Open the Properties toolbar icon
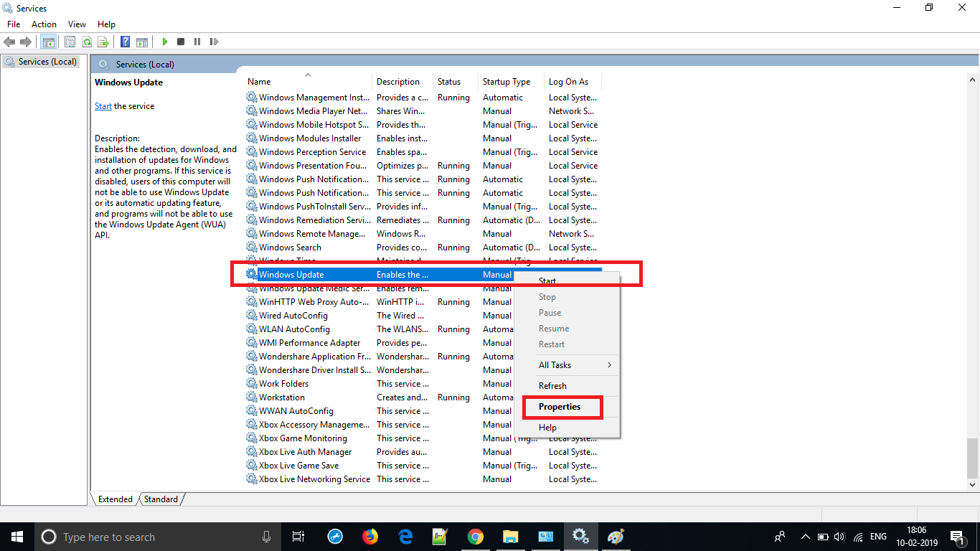Viewport: 980px width, 551px height. point(70,42)
